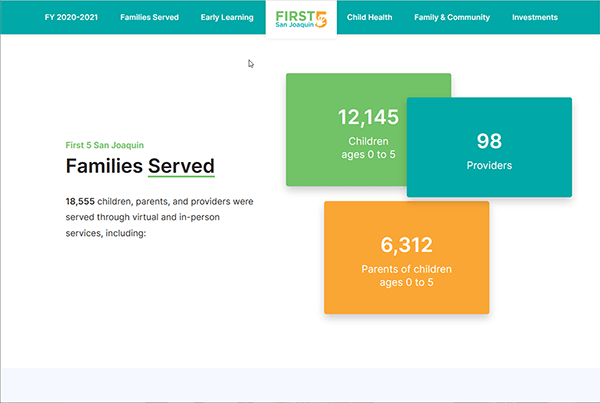600x403 pixels.
Task: Click the "12,145" number
Action: point(368,117)
